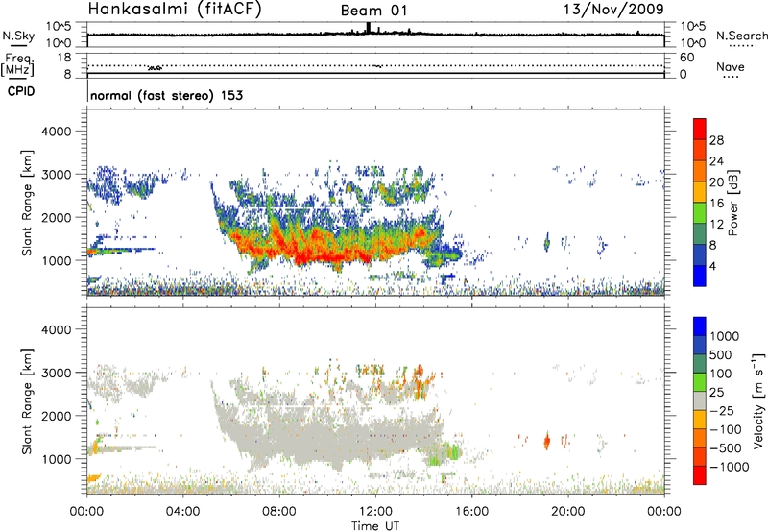
Task: Click the Time UT axis label
Action: pos(375,526)
